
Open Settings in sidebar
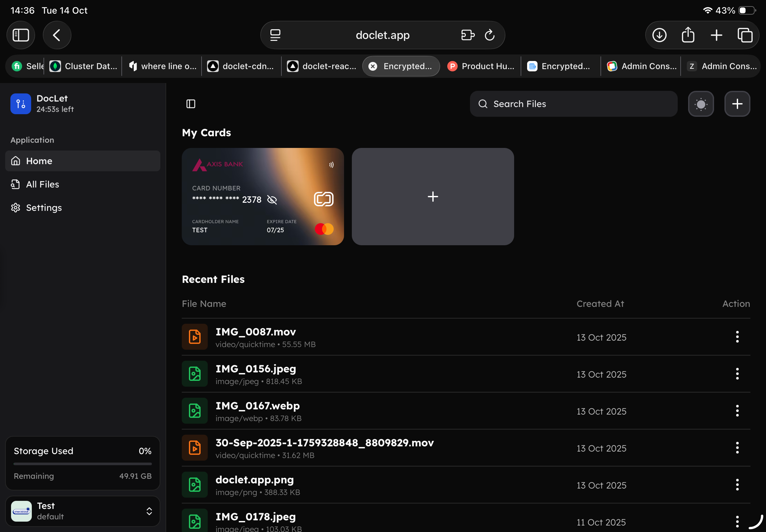point(44,208)
